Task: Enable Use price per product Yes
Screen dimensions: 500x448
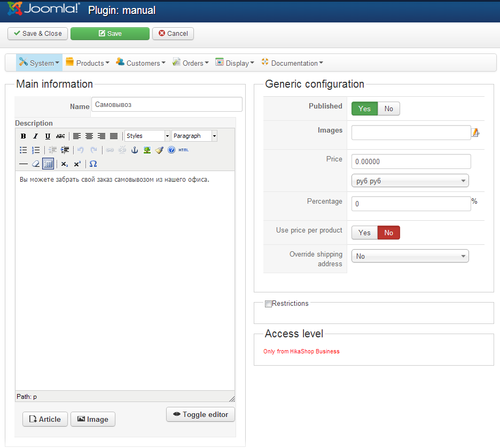Action: click(364, 233)
